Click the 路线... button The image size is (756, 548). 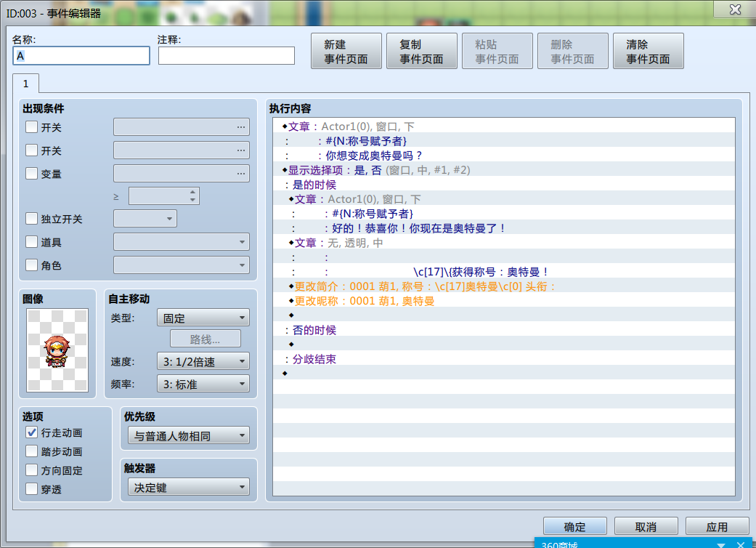click(206, 339)
